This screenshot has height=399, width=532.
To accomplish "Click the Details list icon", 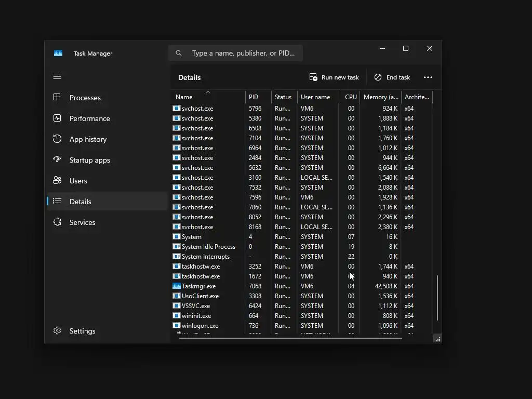I will tap(57, 201).
